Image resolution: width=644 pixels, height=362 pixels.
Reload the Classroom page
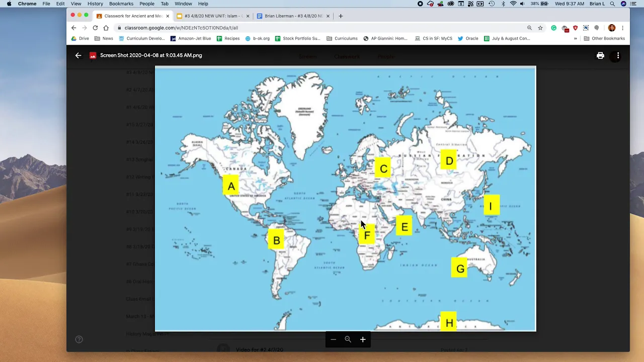pos(95,28)
